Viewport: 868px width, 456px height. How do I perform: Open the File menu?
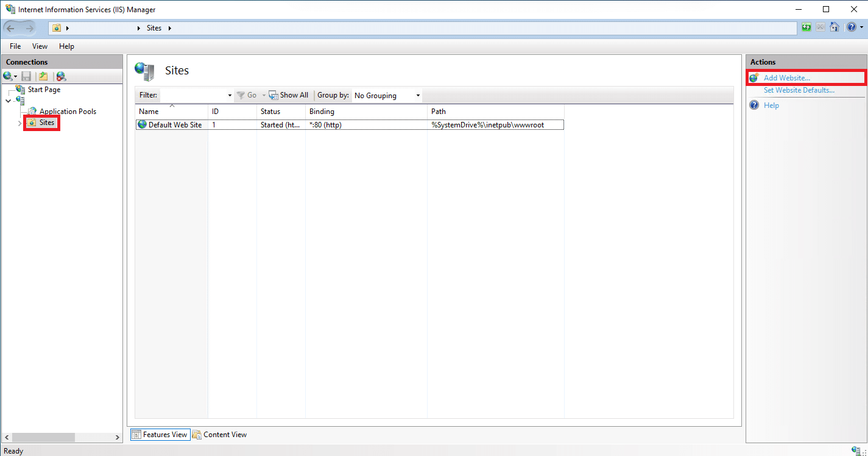pyautogui.click(x=15, y=46)
